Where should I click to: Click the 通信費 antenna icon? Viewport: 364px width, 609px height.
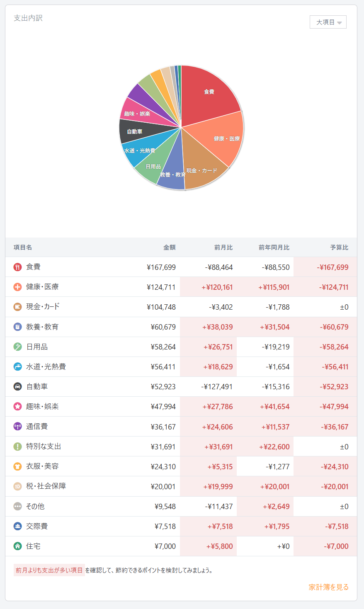(x=17, y=426)
